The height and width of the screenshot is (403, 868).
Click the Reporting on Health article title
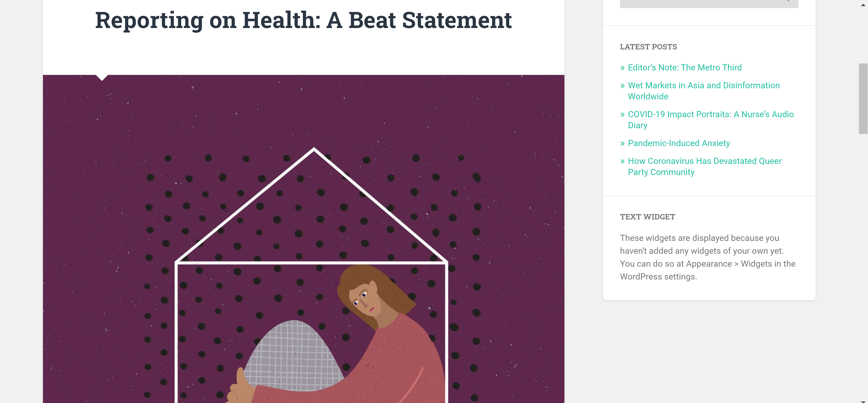(x=303, y=20)
